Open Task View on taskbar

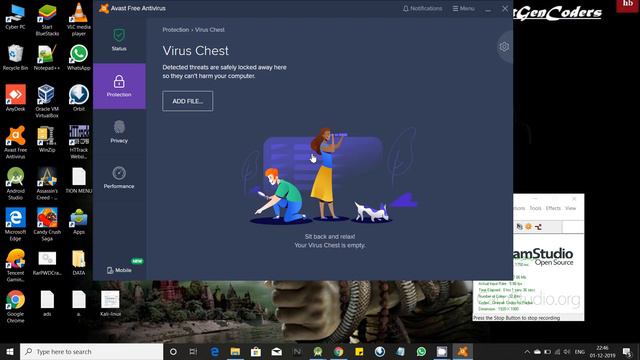click(193, 351)
